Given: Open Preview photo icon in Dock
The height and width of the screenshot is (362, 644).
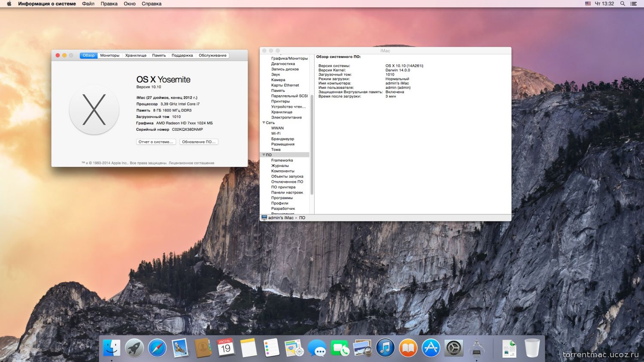Looking at the screenshot, I should [x=362, y=348].
